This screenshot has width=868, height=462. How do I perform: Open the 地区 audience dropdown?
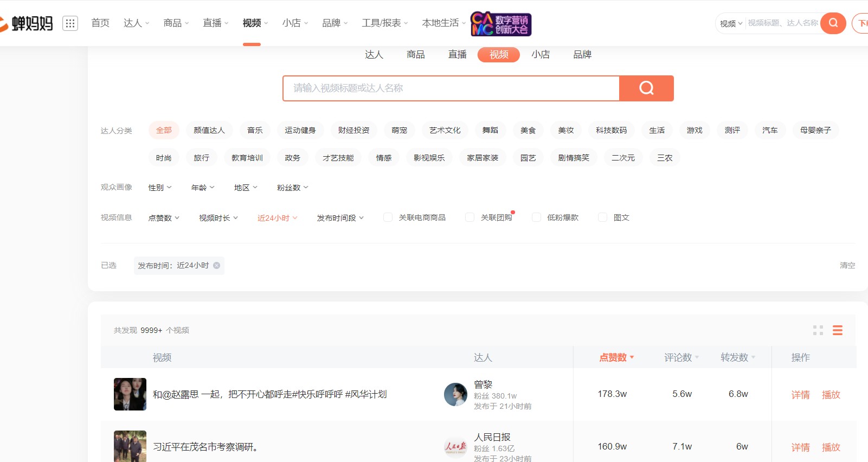[x=246, y=188]
